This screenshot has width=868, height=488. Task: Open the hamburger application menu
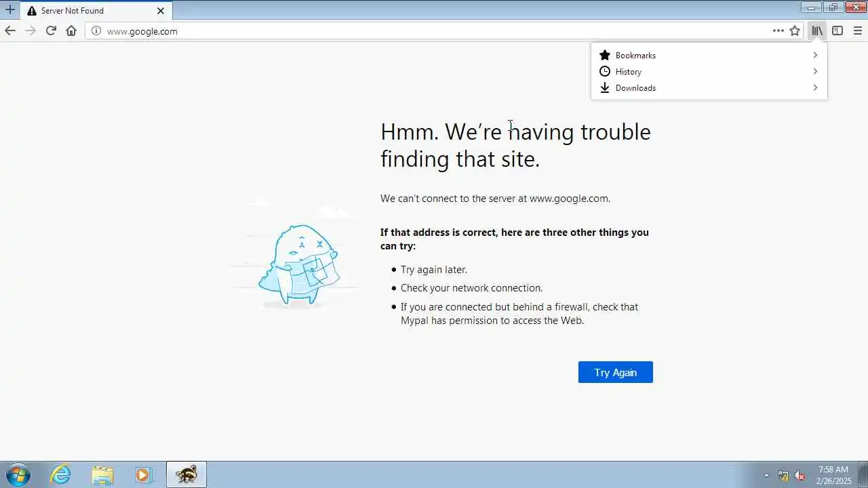[858, 30]
